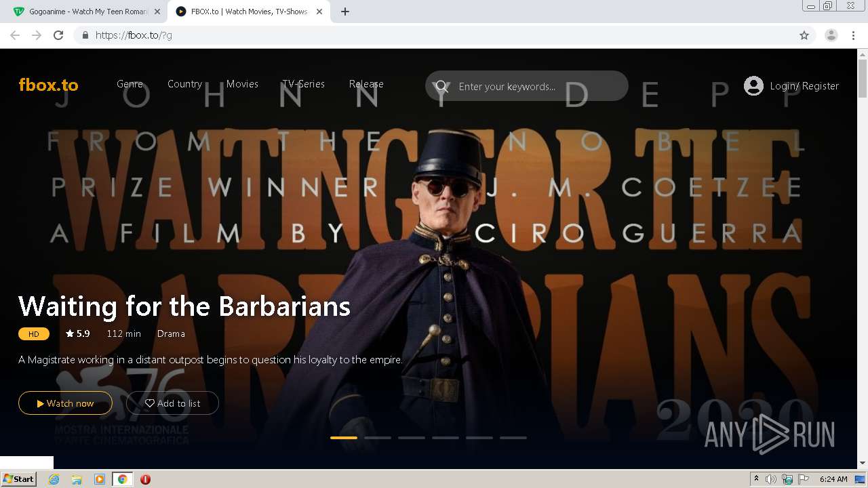This screenshot has height=488, width=868.
Task: Open File Explorer from the taskbar
Action: [x=77, y=479]
